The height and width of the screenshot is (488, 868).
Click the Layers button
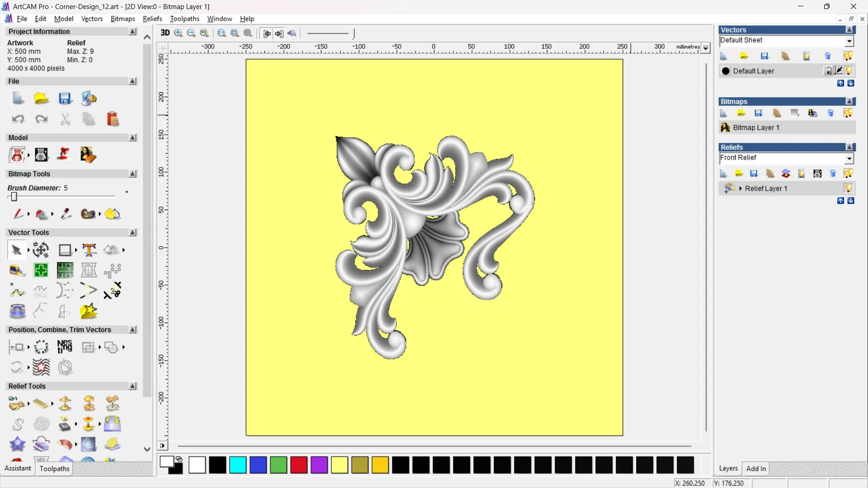click(728, 469)
